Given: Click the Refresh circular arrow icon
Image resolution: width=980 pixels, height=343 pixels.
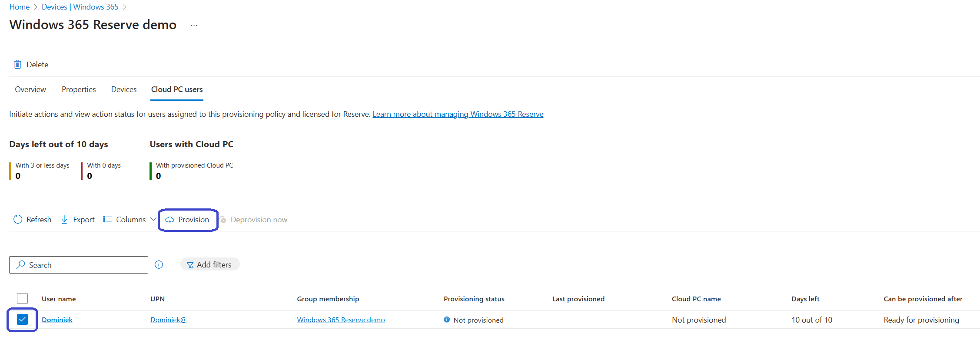Looking at the screenshot, I should point(18,219).
